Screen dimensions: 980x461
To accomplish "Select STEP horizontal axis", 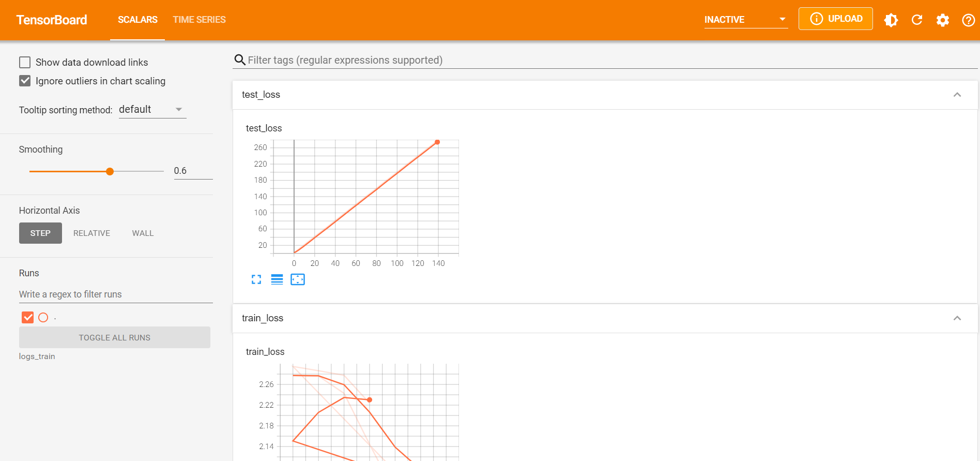I will click(40, 233).
